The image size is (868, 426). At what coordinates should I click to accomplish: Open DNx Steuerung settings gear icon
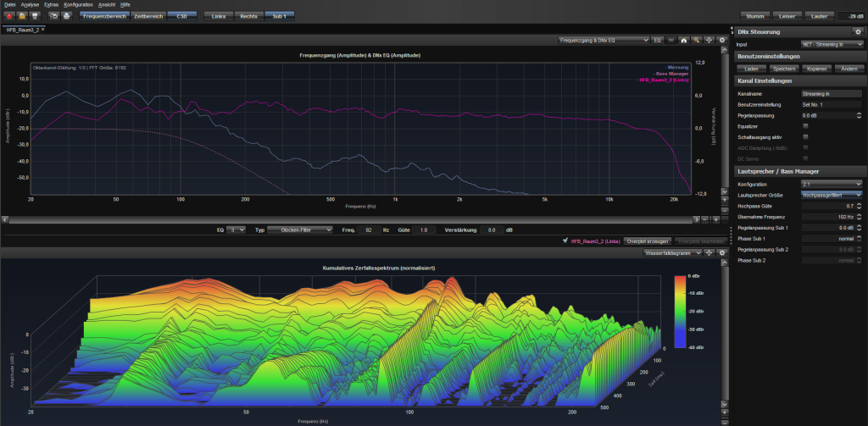point(857,32)
